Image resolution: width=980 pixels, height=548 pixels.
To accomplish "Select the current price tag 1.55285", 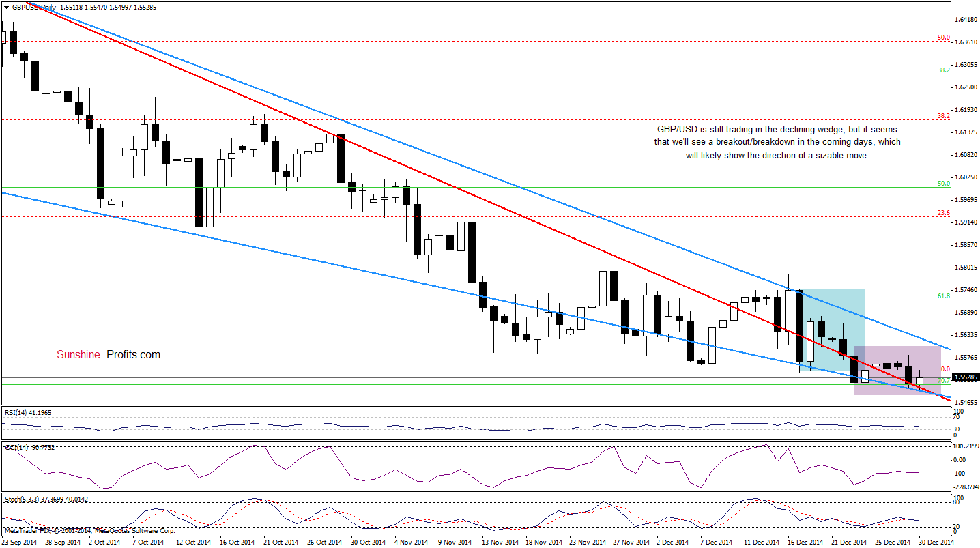I will point(966,377).
